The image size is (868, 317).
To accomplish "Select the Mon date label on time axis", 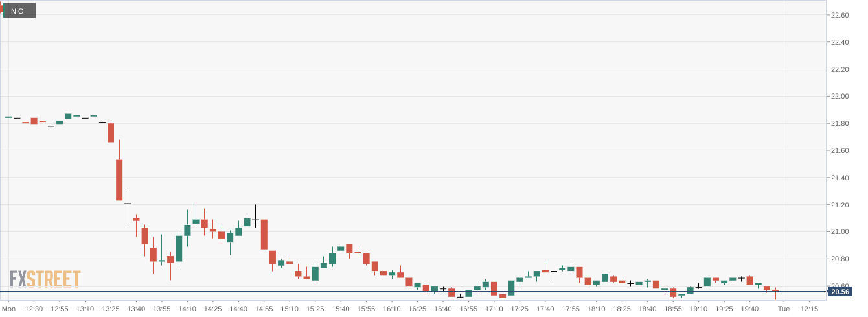I will pyautogui.click(x=9, y=309).
